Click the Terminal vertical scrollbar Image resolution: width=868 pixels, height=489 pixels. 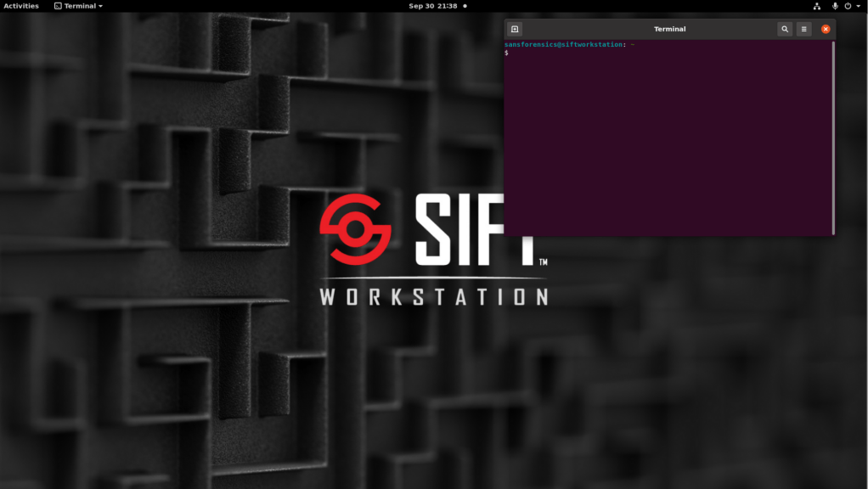(833, 136)
